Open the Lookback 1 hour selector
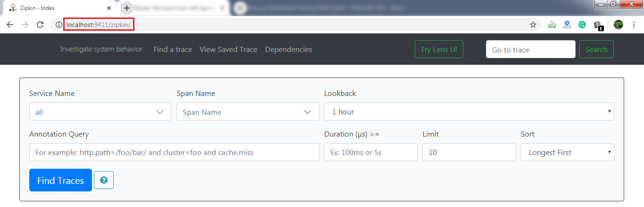Screen dimensions: 644x207 (469, 112)
